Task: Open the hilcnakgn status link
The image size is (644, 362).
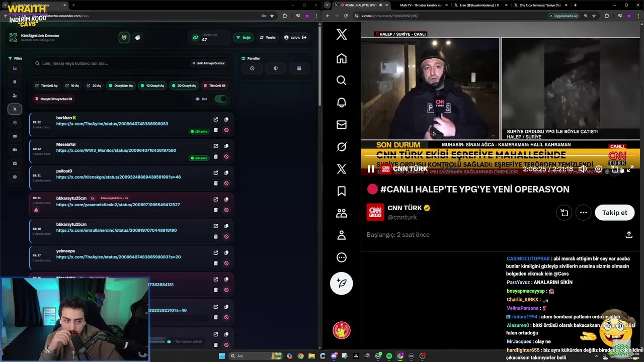Action: point(118,177)
